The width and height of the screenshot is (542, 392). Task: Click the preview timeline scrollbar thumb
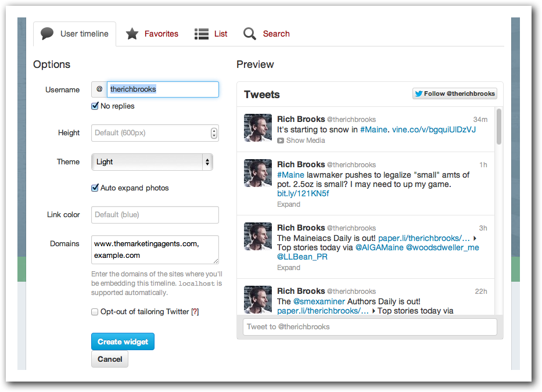[x=498, y=127]
